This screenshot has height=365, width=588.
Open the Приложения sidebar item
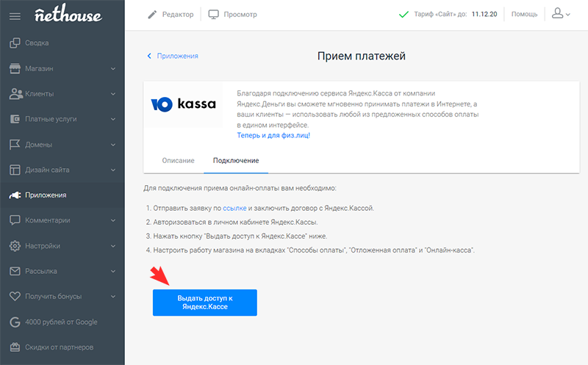62,195
